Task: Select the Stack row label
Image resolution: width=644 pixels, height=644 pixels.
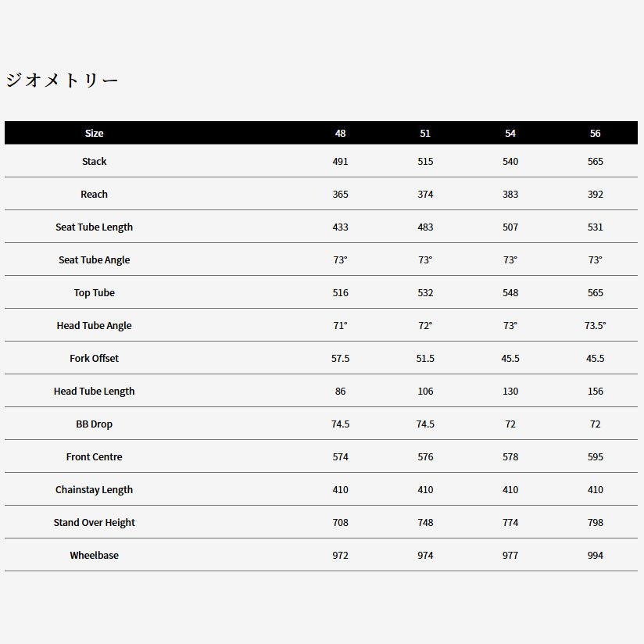Action: coord(94,162)
